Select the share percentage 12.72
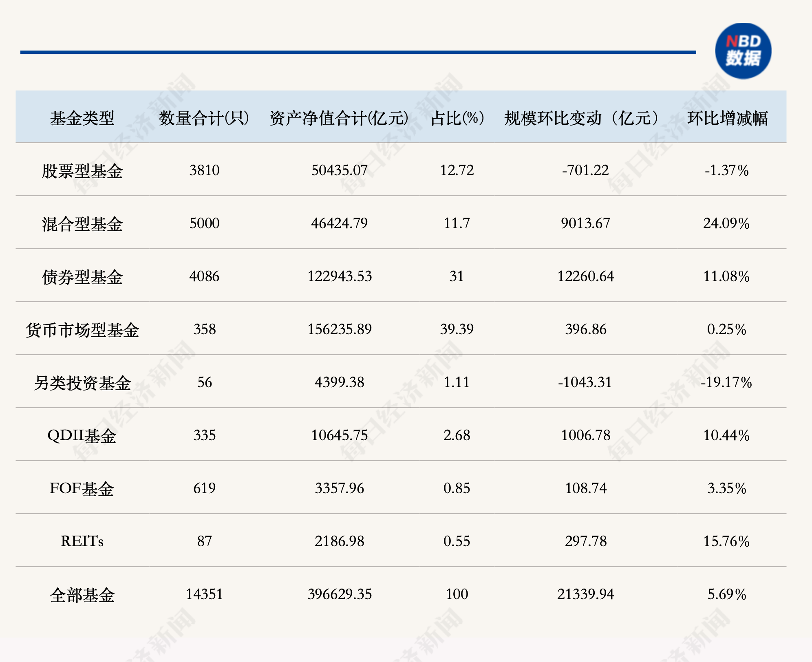 point(457,170)
